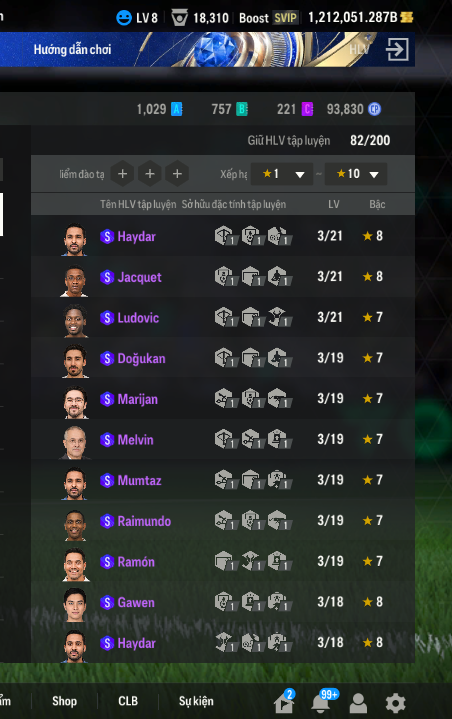Open the CLB menu

(128, 701)
